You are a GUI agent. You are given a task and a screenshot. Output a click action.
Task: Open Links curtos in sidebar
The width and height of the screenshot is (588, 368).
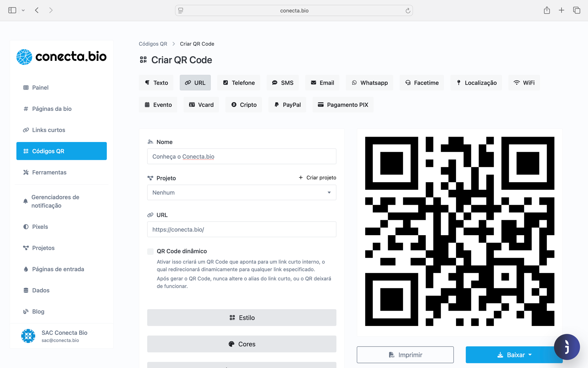49,130
